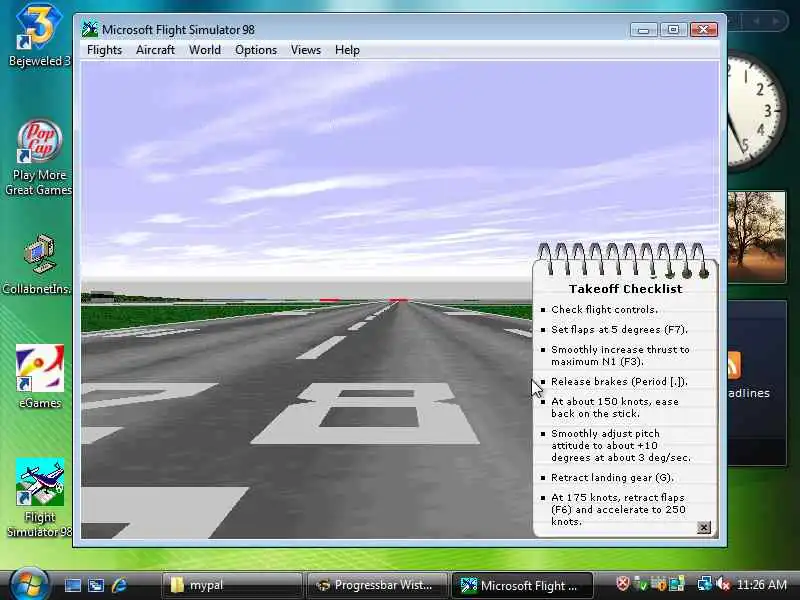Click 'At 175 knots, retract flaps' item
This screenshot has height=600, width=800.
(618, 510)
